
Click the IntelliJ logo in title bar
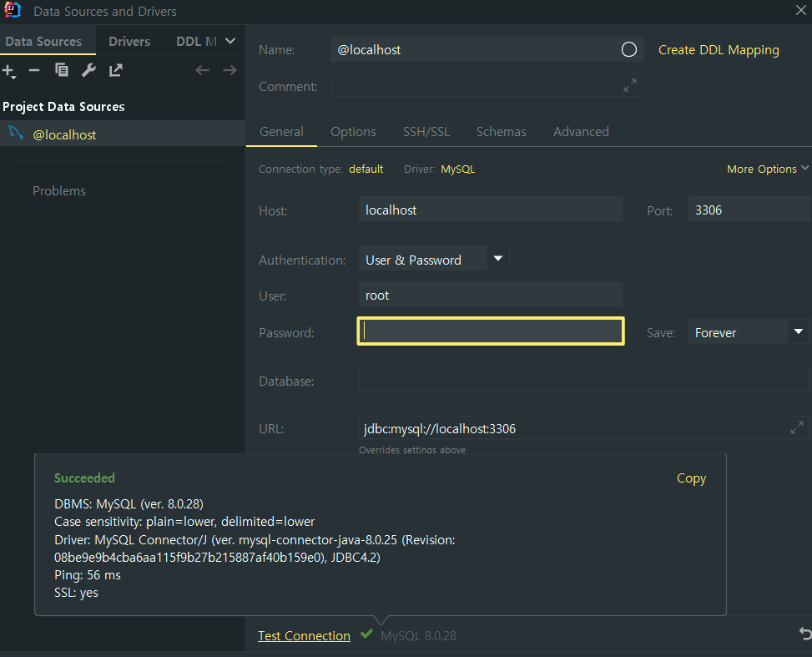pyautogui.click(x=12, y=10)
